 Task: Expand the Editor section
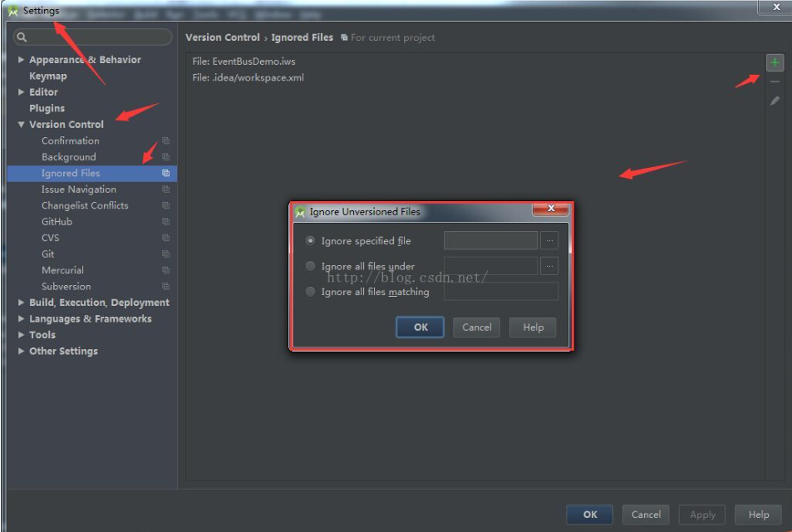pos(21,92)
